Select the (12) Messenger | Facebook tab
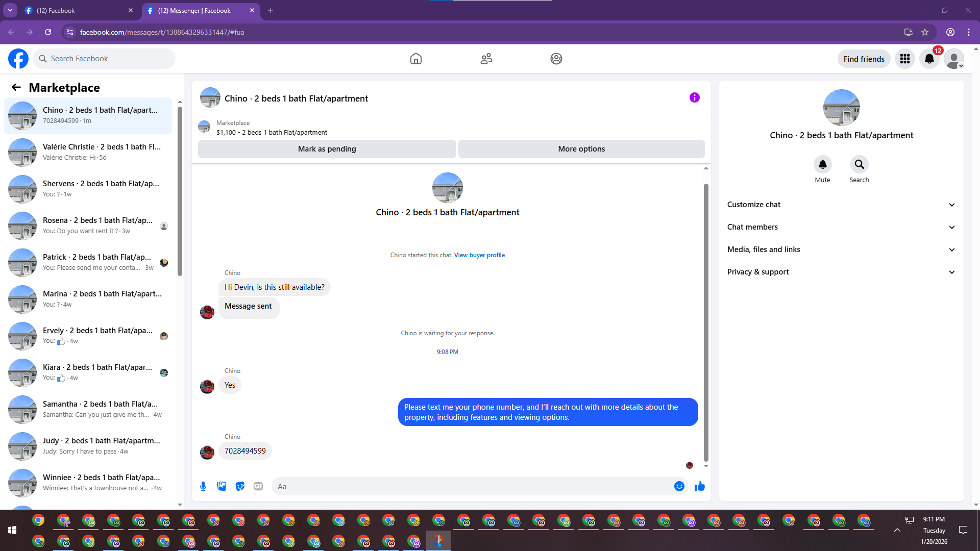The width and height of the screenshot is (980, 551). 201,10
